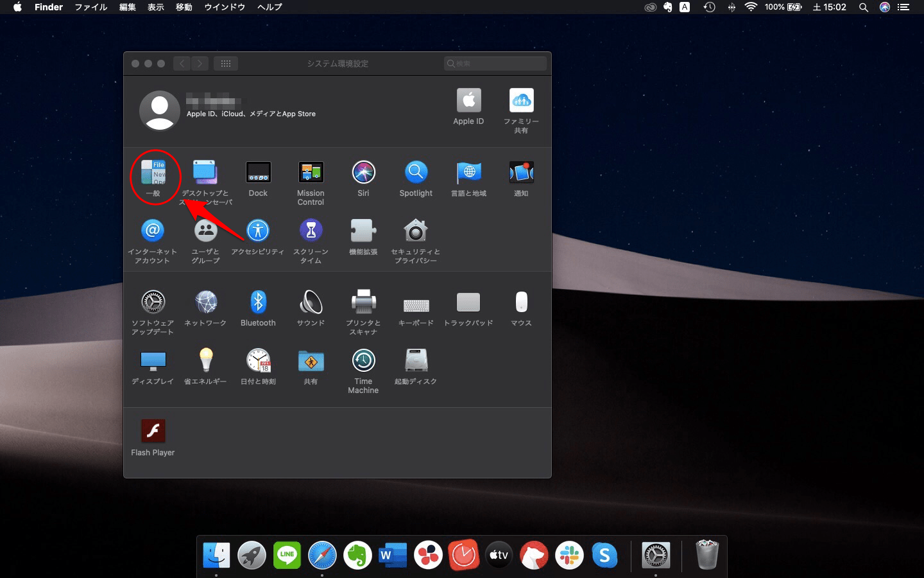Image resolution: width=924 pixels, height=578 pixels.
Task: Open 共有 (Sharing) preferences
Action: [x=311, y=360]
